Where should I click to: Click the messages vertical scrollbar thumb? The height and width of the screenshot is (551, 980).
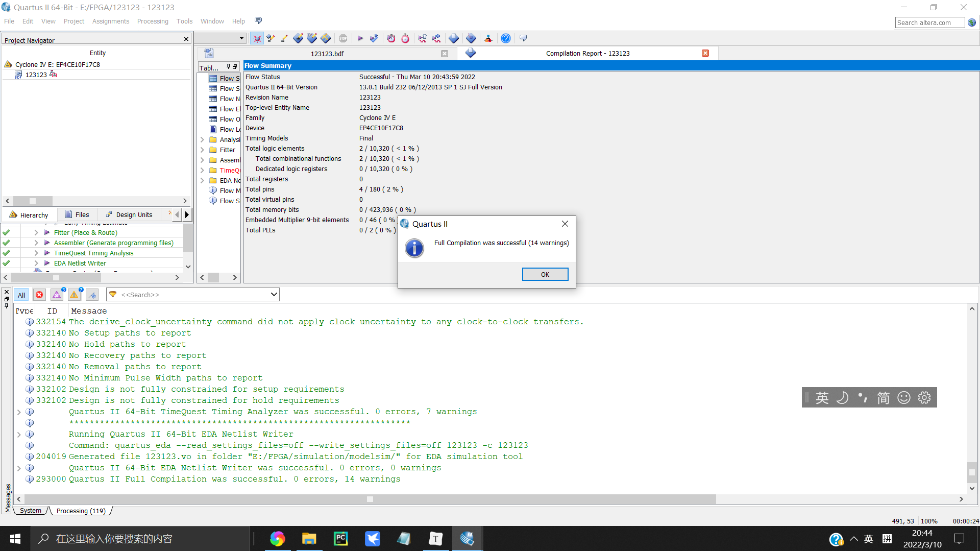972,472
